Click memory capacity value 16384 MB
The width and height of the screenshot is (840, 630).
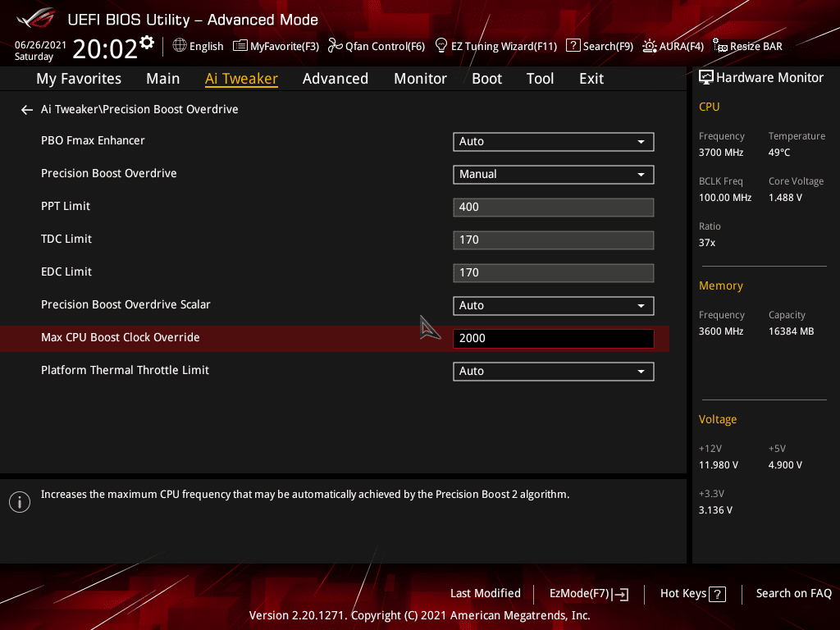[792, 331]
